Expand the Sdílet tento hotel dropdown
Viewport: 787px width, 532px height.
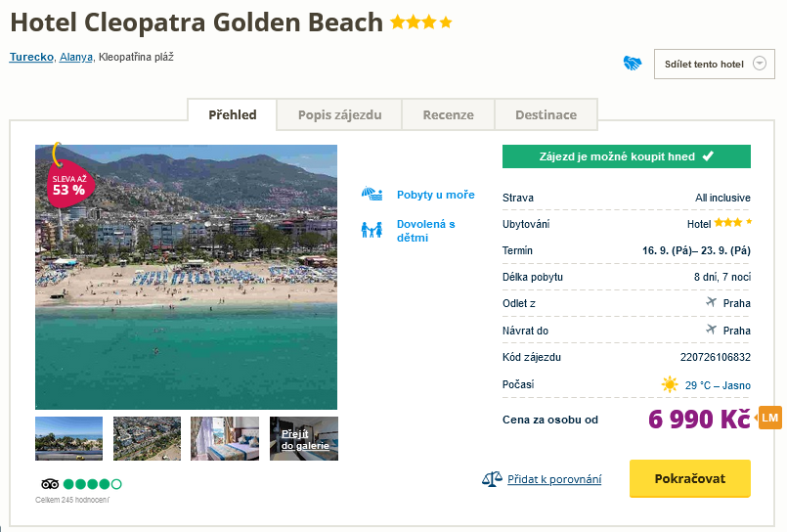point(761,65)
